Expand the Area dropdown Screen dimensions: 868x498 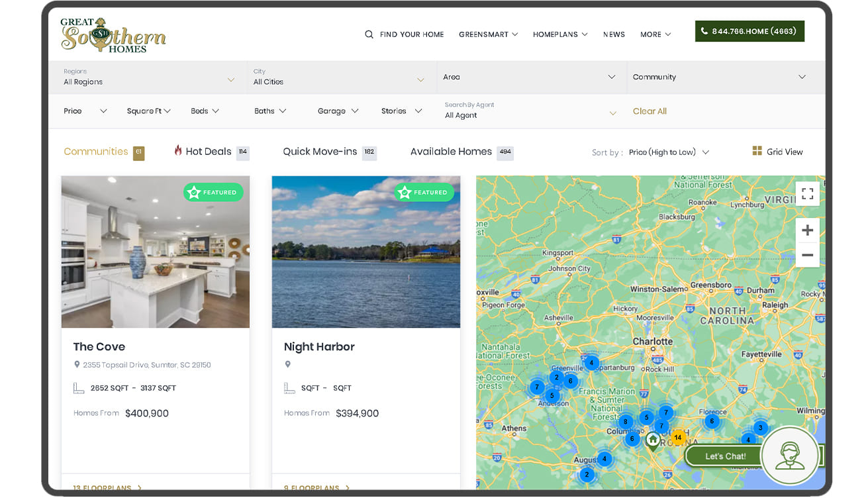click(x=531, y=77)
